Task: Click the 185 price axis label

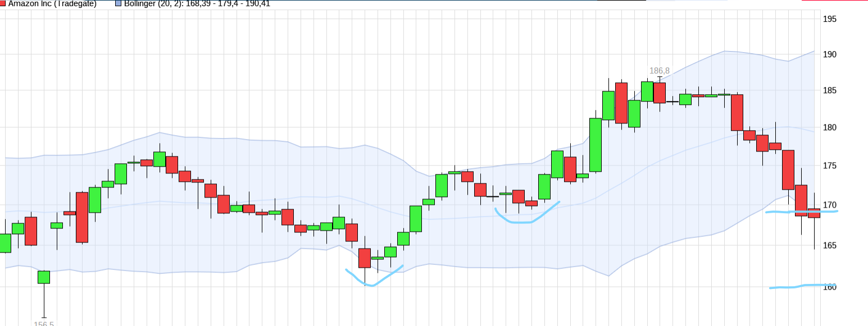Action: pos(830,90)
